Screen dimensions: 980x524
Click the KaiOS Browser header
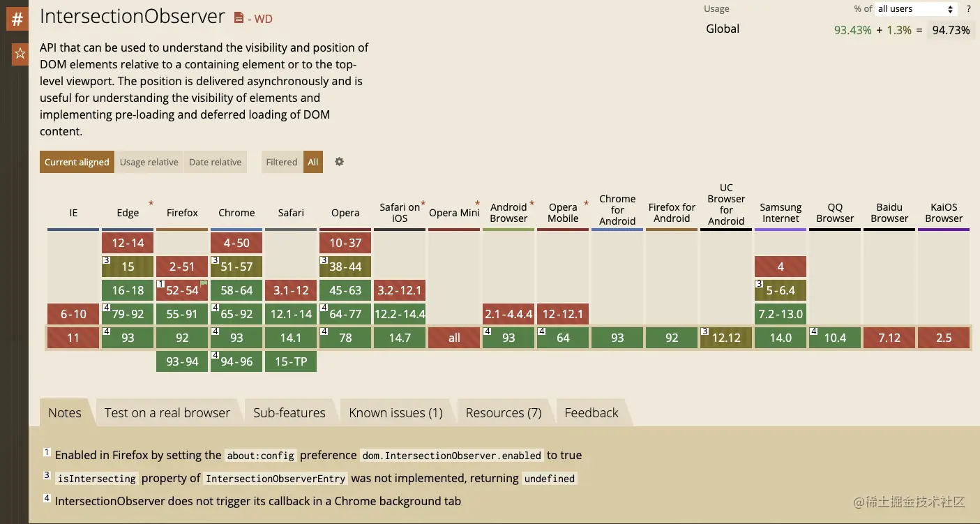coord(944,213)
